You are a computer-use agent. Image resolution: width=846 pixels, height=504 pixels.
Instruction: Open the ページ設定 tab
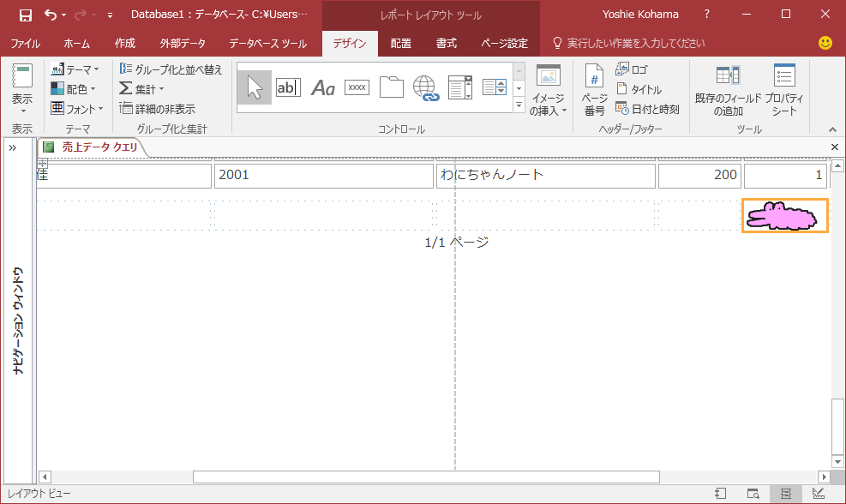point(505,43)
